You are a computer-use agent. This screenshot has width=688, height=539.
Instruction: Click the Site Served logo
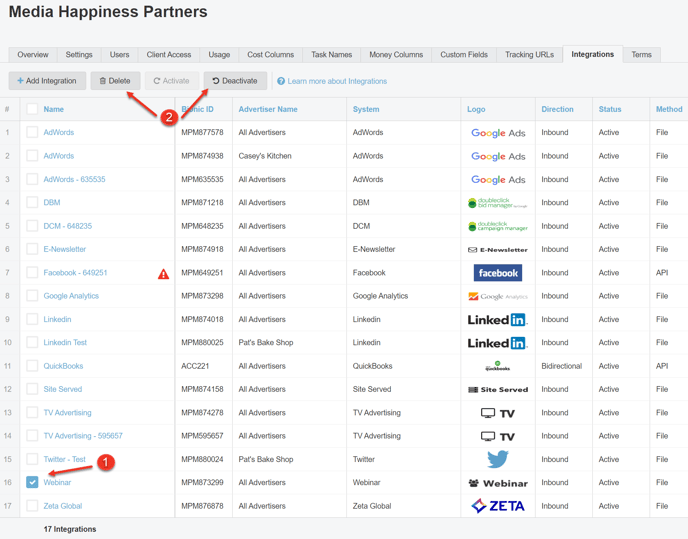tap(498, 389)
